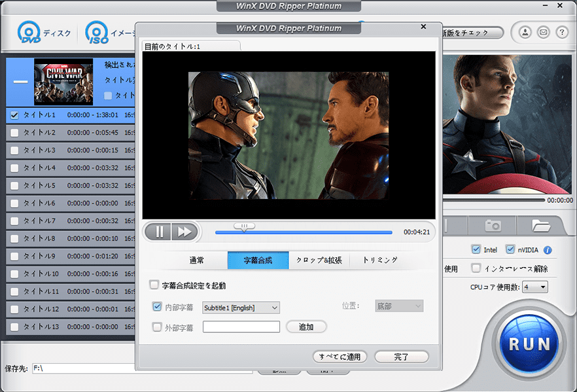Check the タイトル13 checkbox

[x=14, y=327]
